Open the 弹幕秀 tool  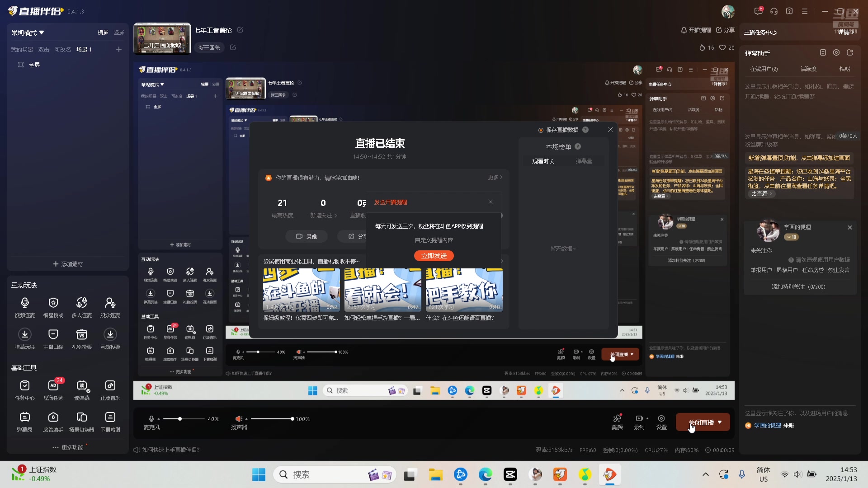(25, 422)
